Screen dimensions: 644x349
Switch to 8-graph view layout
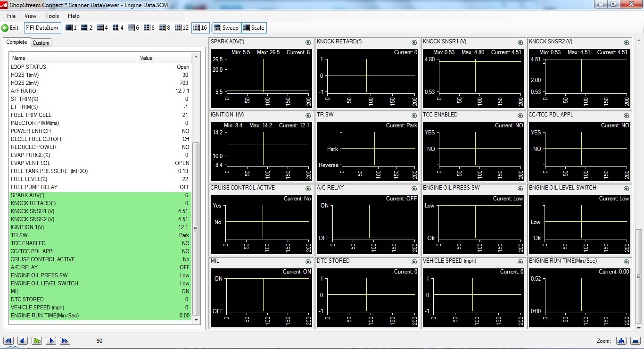(x=165, y=28)
